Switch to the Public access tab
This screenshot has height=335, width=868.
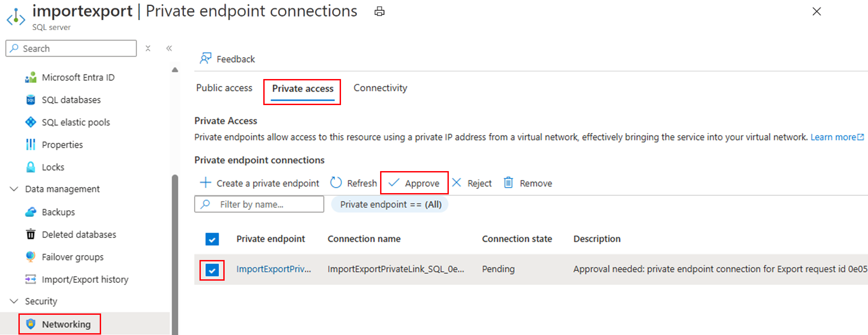(224, 88)
